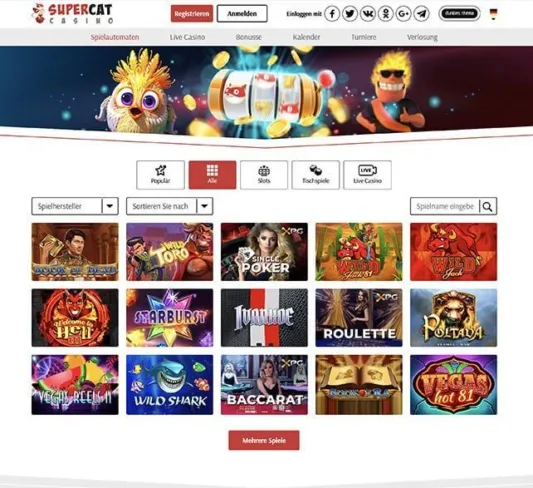The width and height of the screenshot is (533, 488).
Task: Log in with the VK icon
Action: [368, 14]
